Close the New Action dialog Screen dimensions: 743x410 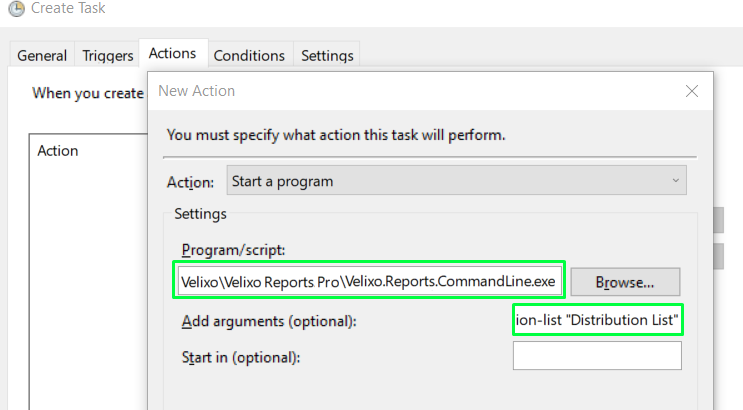coord(692,91)
